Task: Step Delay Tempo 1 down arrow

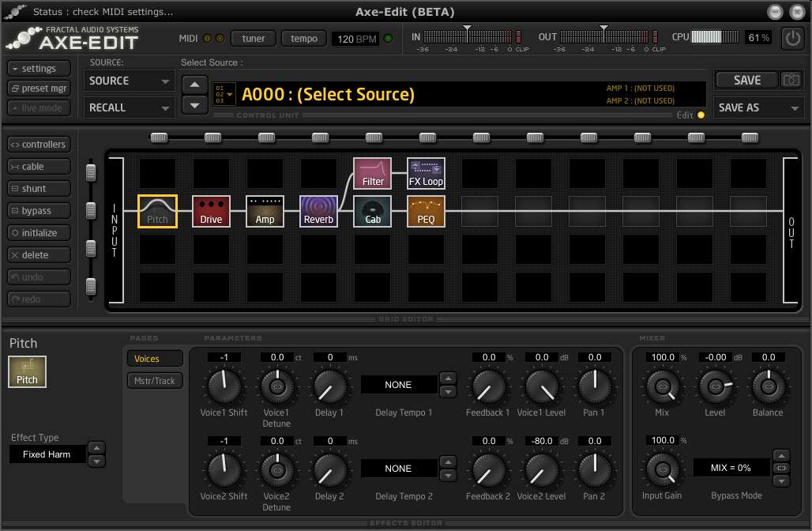Action: click(448, 392)
